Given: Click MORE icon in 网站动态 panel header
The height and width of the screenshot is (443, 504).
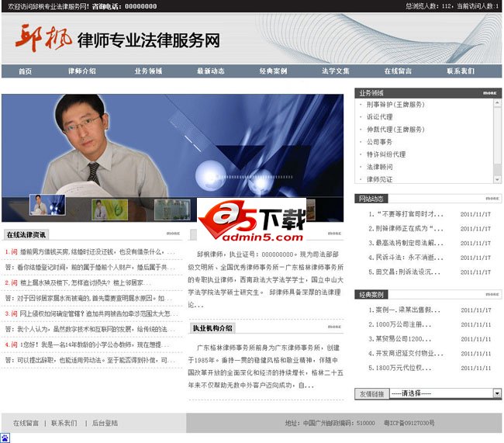Looking at the screenshot, I should [x=492, y=198].
